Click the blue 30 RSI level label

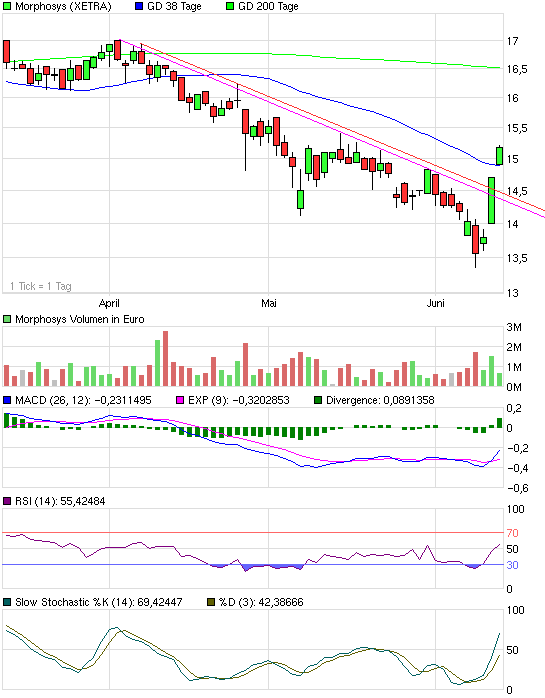pyautogui.click(x=512, y=565)
